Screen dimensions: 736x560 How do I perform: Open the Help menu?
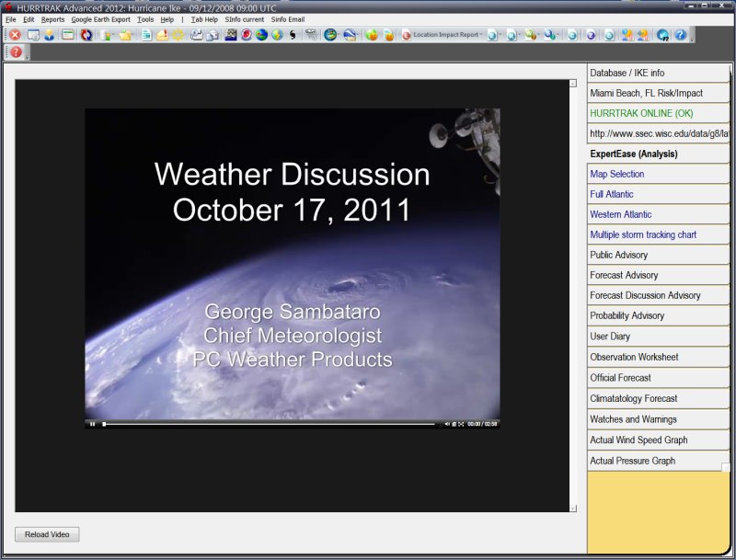pos(167,19)
